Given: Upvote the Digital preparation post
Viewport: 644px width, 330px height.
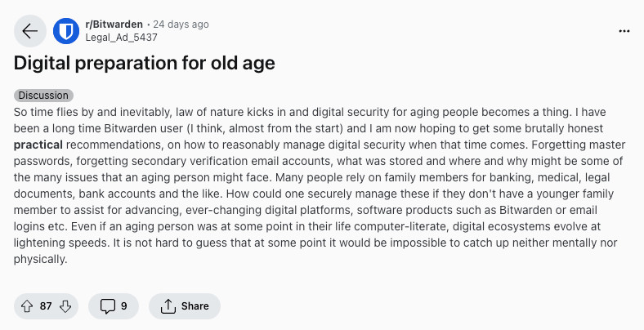Looking at the screenshot, I should pyautogui.click(x=26, y=306).
